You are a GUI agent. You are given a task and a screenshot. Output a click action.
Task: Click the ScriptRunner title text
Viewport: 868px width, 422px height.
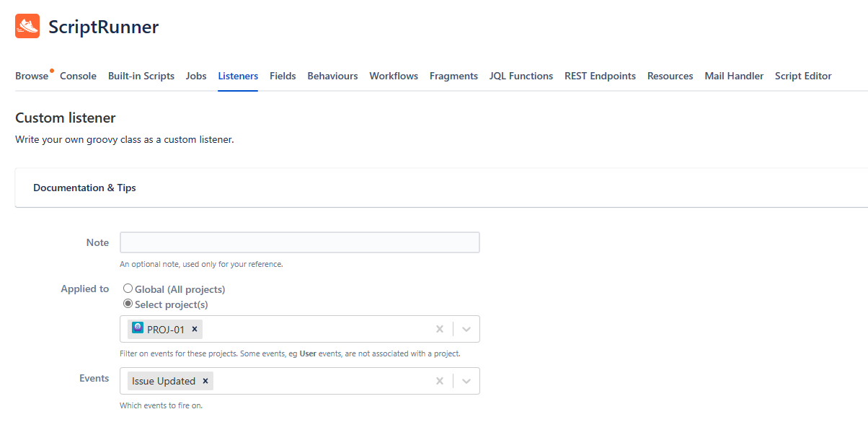104,27
